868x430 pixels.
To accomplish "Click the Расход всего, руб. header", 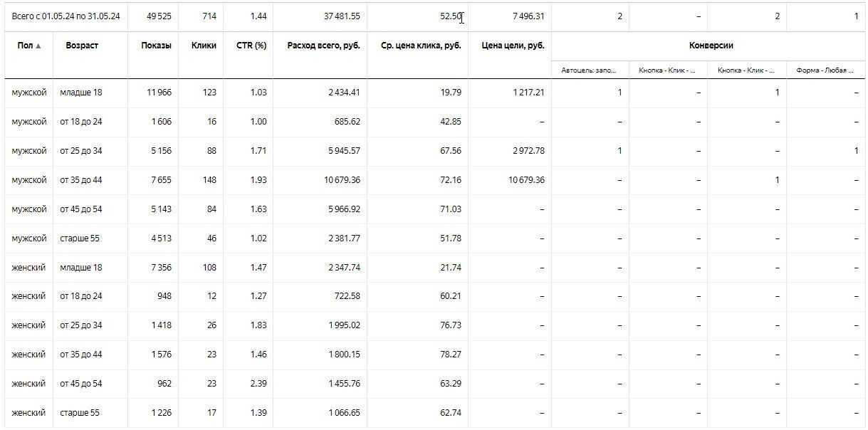I will point(323,46).
